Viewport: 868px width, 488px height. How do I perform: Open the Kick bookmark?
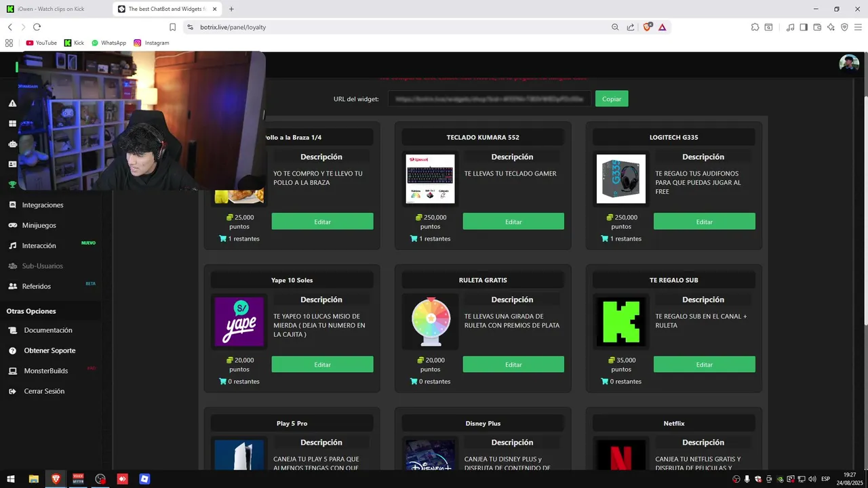74,43
